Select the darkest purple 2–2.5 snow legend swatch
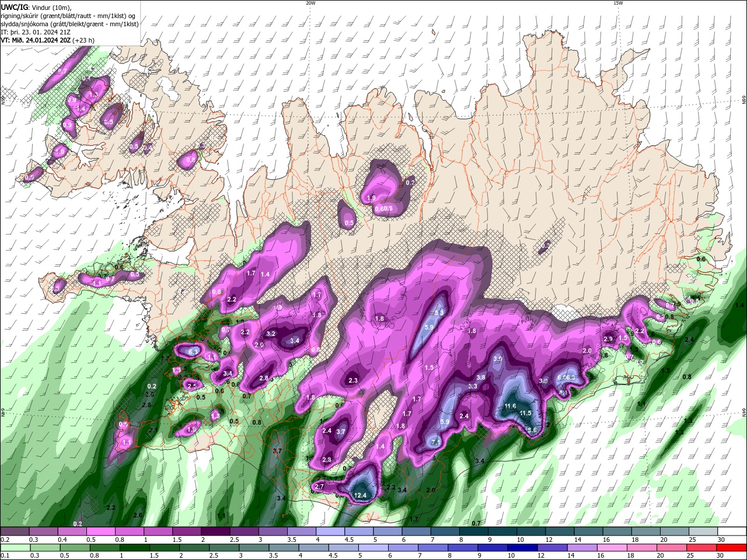The height and width of the screenshot is (560, 747). [215, 531]
